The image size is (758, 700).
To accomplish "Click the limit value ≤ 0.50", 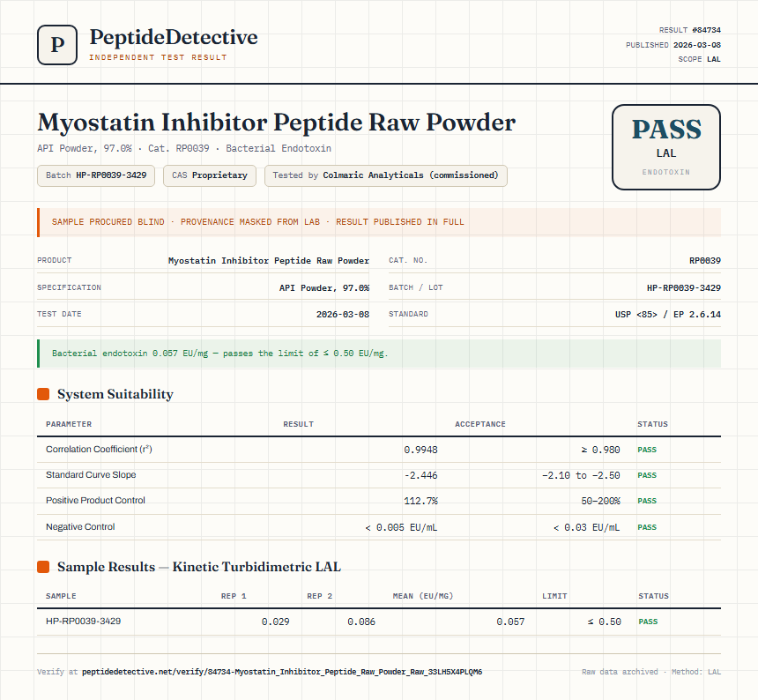I will tap(605, 622).
